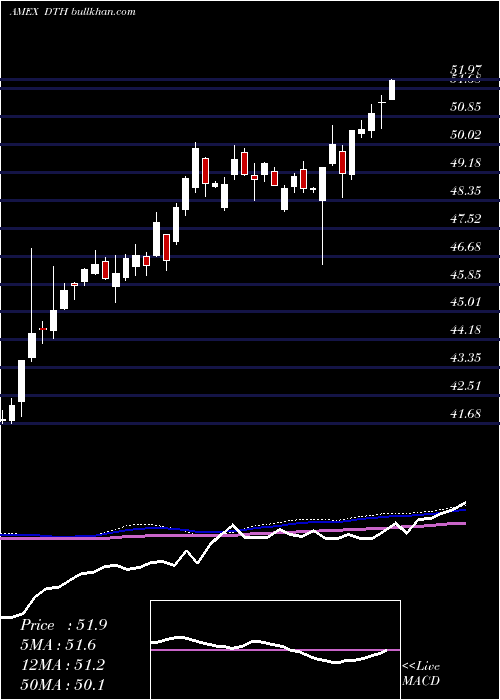
Task: Click the 41.68 price axis label
Action: tap(465, 413)
